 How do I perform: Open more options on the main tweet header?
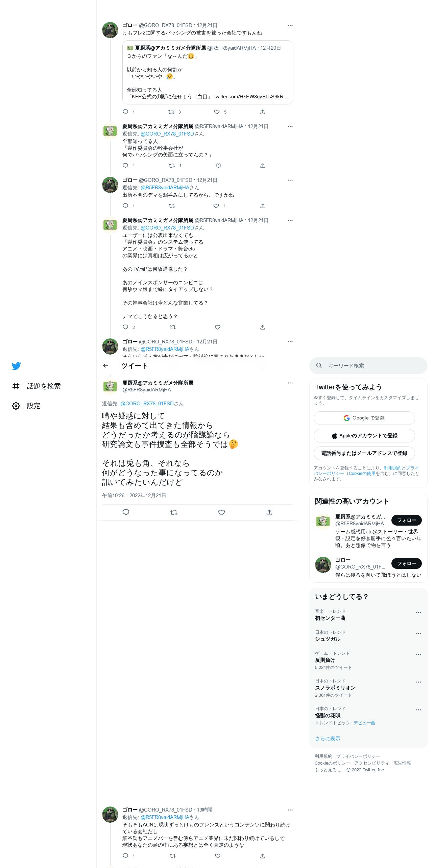(x=290, y=383)
